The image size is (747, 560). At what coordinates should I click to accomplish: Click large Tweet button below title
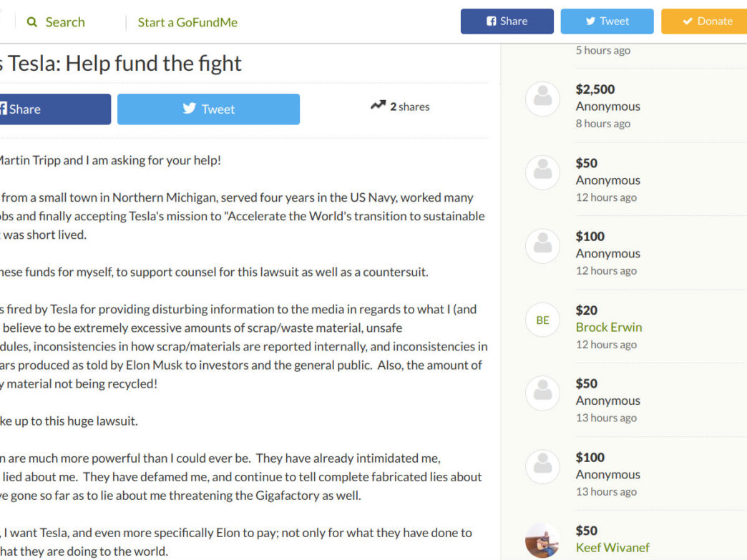click(x=208, y=109)
